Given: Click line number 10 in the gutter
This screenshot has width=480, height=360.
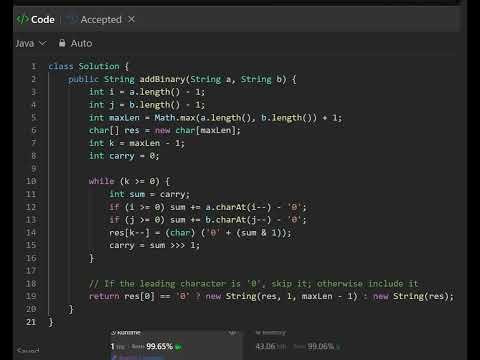Looking at the screenshot, I should [31, 181].
